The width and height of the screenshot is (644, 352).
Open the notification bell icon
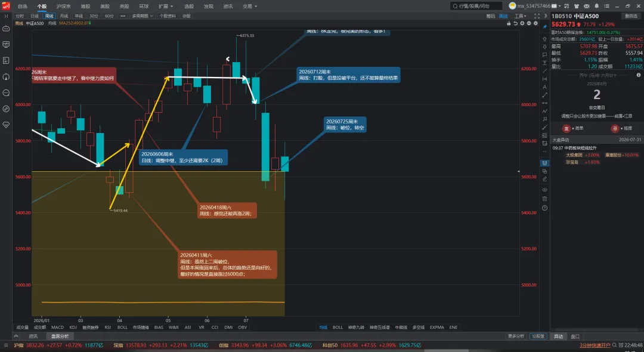pyautogui.click(x=596, y=6)
